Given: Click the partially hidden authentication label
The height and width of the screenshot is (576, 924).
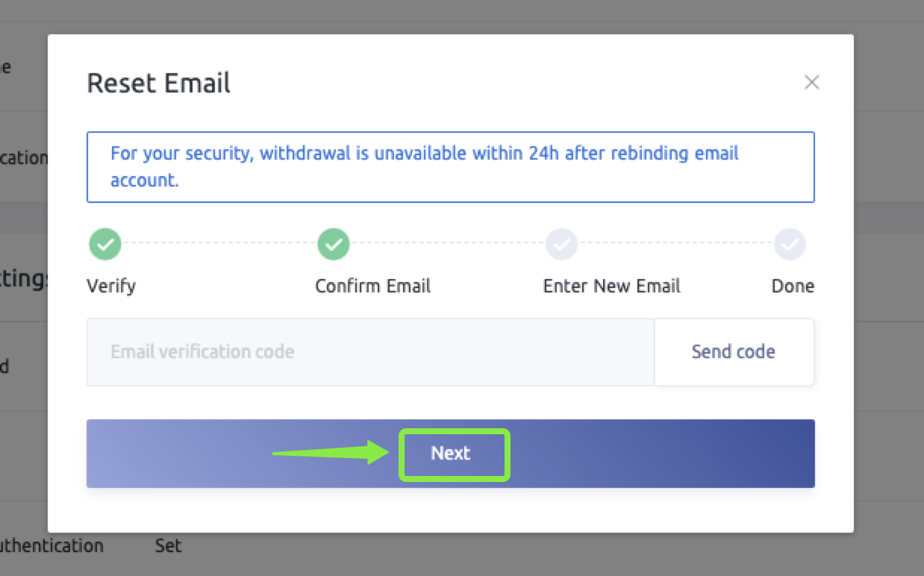Looking at the screenshot, I should (51, 545).
